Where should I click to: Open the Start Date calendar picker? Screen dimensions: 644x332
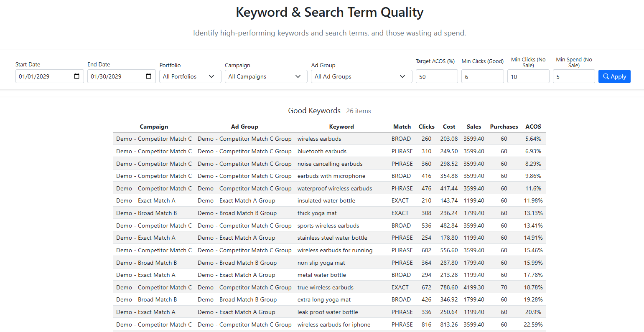pyautogui.click(x=76, y=76)
